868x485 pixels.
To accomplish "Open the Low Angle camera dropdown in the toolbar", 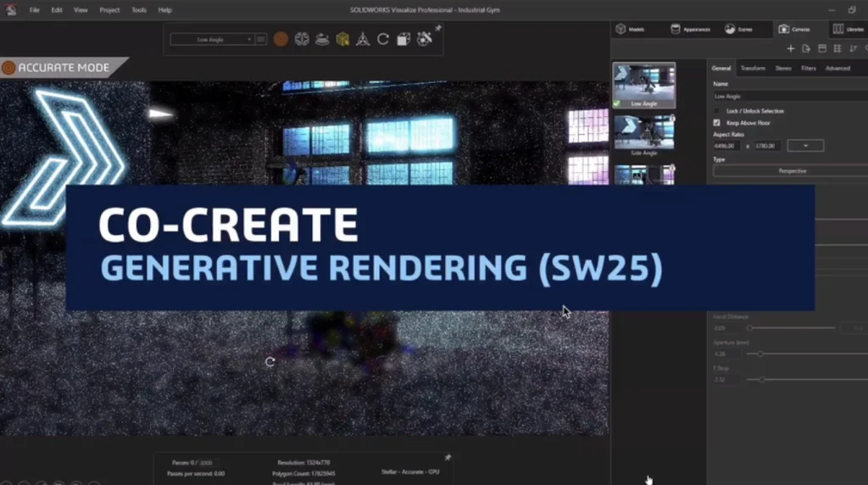I will 212,39.
